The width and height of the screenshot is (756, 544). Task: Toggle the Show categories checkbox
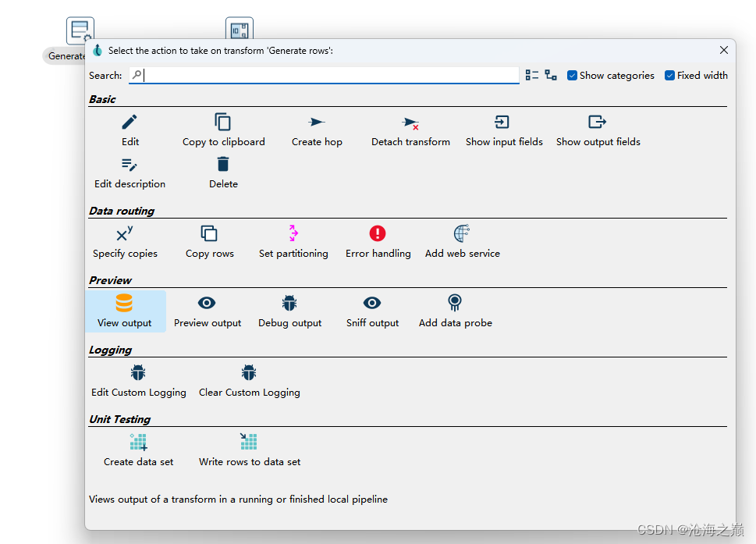[572, 76]
